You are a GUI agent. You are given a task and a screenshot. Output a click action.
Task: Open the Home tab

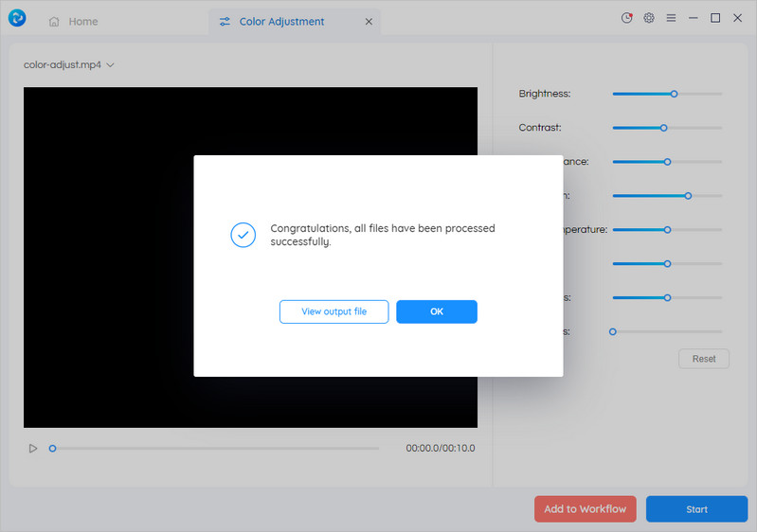73,22
